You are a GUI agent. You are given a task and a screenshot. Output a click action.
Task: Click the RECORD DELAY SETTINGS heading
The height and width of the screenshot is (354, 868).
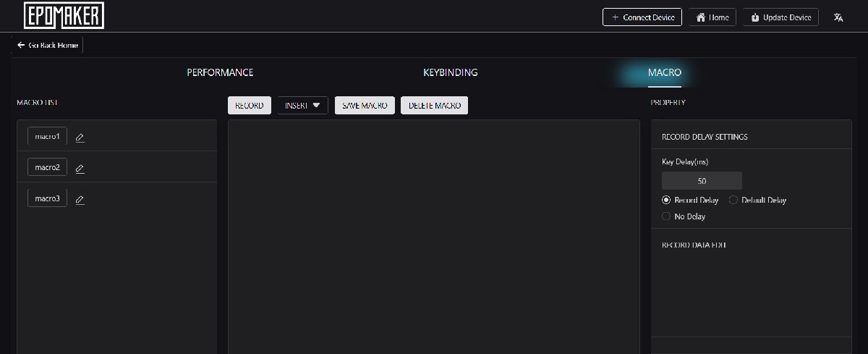click(x=705, y=137)
